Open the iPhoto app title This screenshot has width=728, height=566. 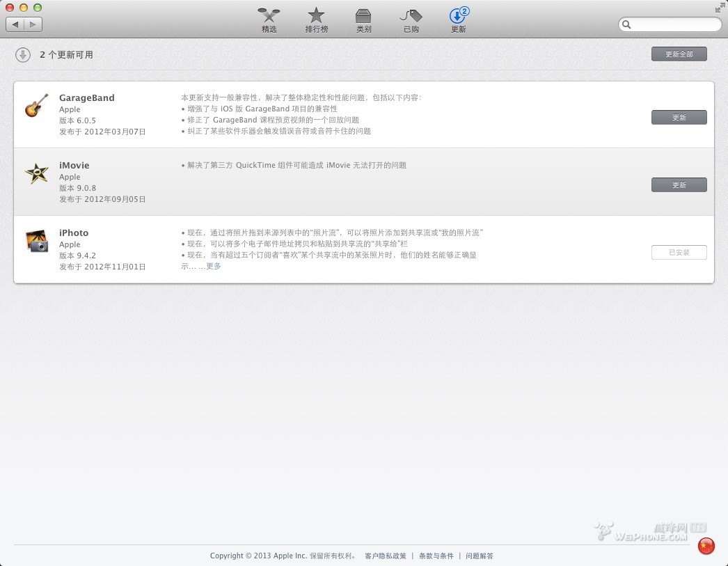click(x=74, y=233)
